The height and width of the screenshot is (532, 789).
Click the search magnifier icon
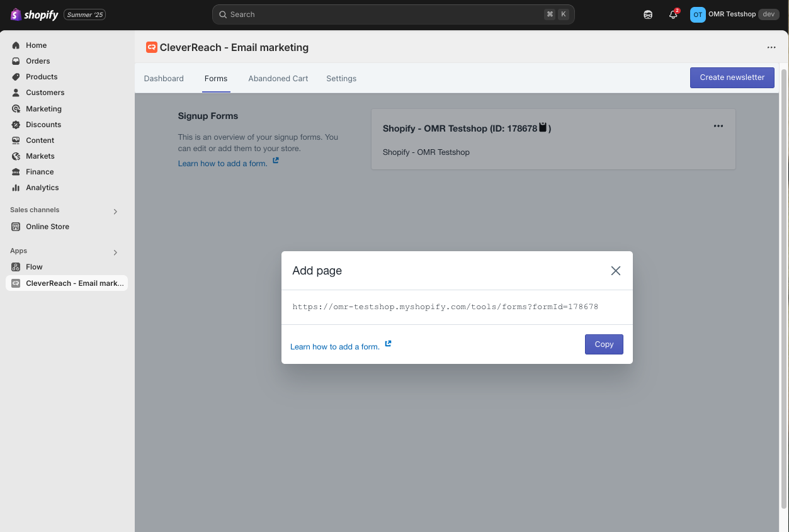(x=223, y=14)
